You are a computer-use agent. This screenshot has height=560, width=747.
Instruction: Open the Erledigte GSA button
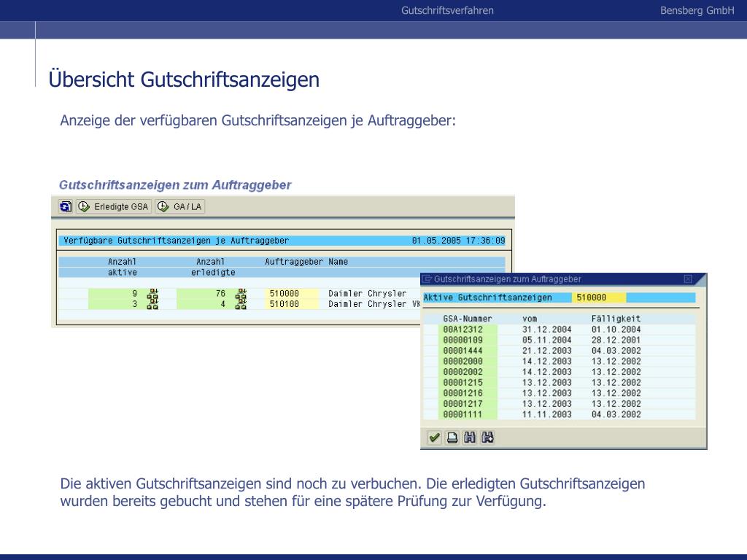point(114,206)
